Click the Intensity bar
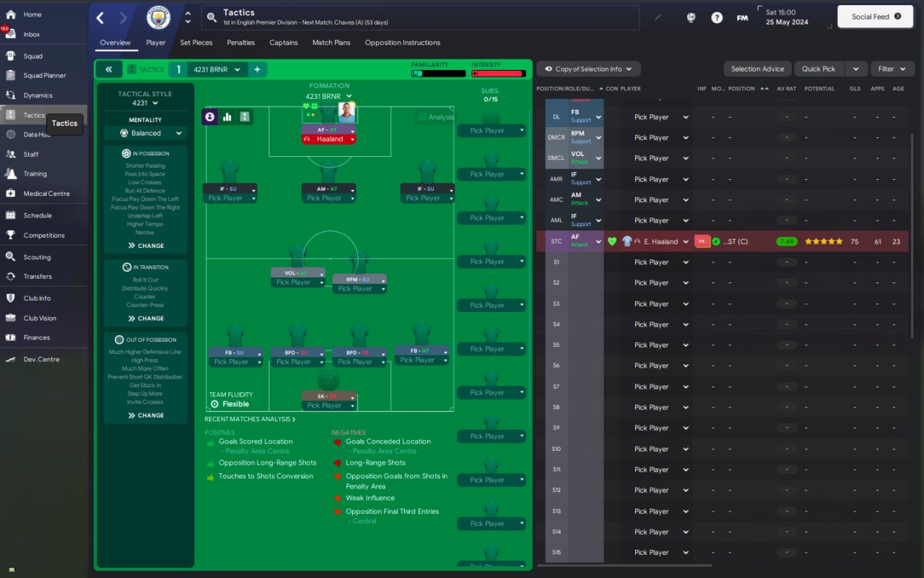Image resolution: width=924 pixels, height=578 pixels. 497,74
